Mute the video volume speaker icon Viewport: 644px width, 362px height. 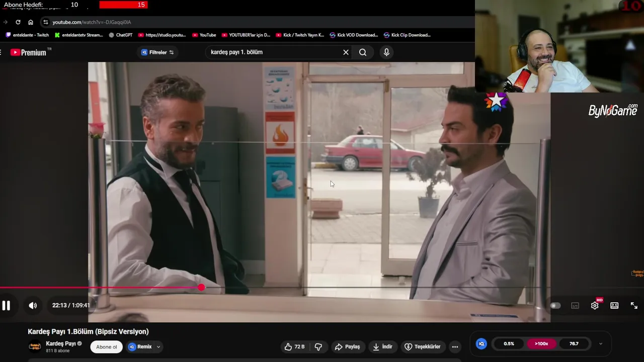[x=33, y=305]
